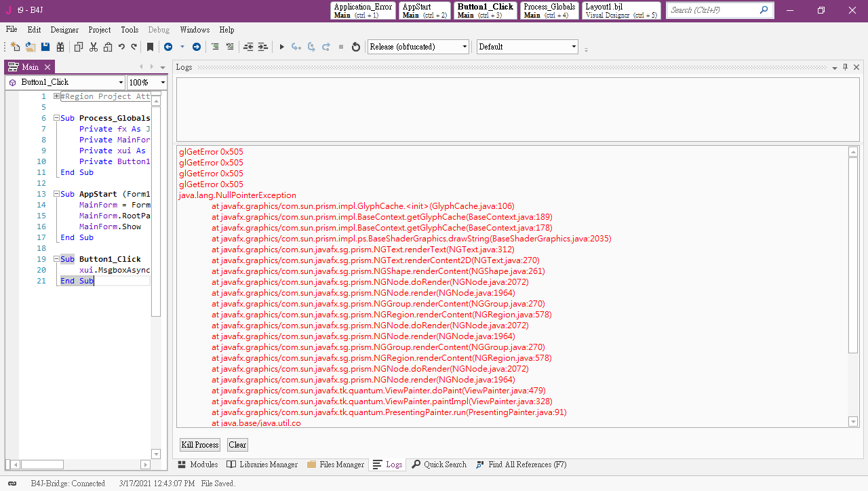Click the debugger step over icon
This screenshot has width=868, height=491.
tap(311, 47)
